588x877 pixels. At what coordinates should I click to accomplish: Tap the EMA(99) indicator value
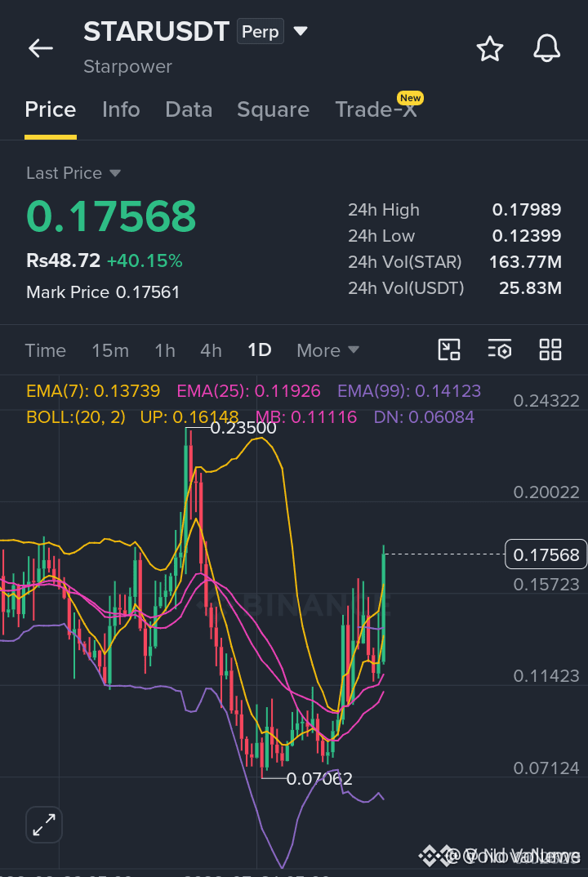point(409,390)
